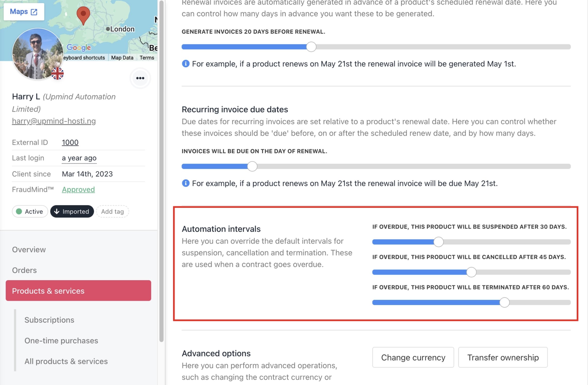Screen dimensions: 588x385
Task: Go to the Overview section
Action: (29, 250)
